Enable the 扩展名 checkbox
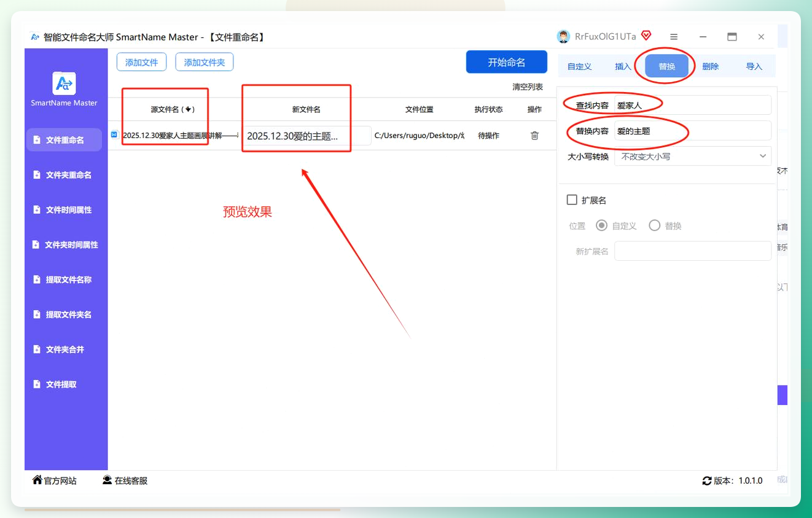Viewport: 812px width, 518px height. coord(572,200)
